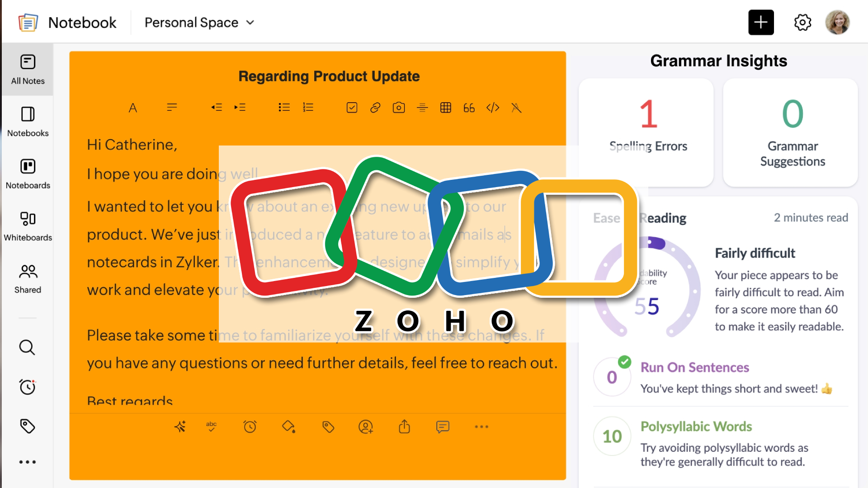Set a reminder with the alarm icon

(x=250, y=427)
